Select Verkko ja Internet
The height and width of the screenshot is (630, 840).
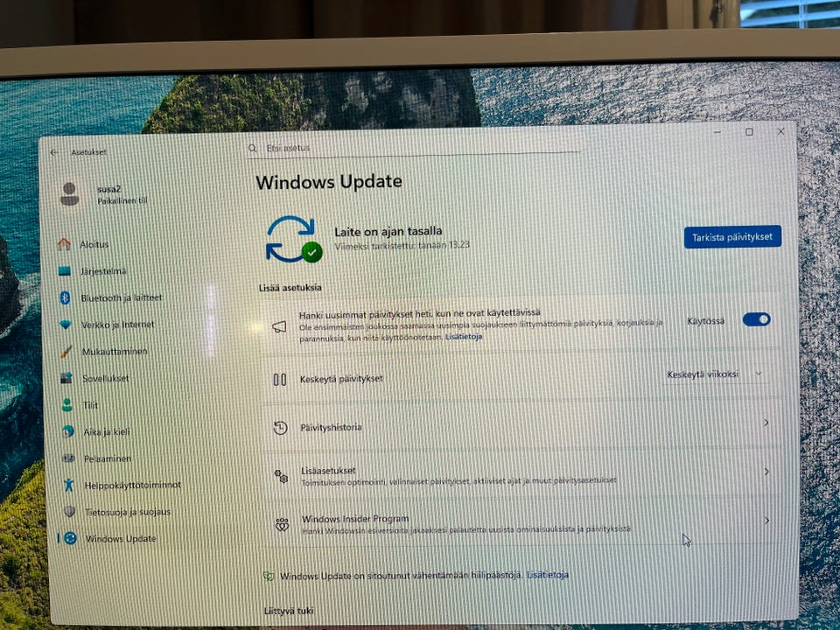118,325
